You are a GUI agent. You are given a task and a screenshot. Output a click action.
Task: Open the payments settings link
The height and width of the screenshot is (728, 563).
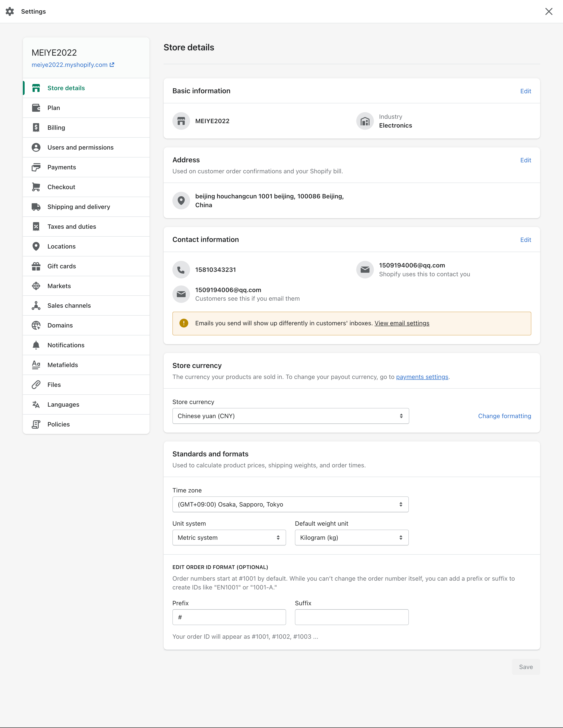click(x=422, y=377)
